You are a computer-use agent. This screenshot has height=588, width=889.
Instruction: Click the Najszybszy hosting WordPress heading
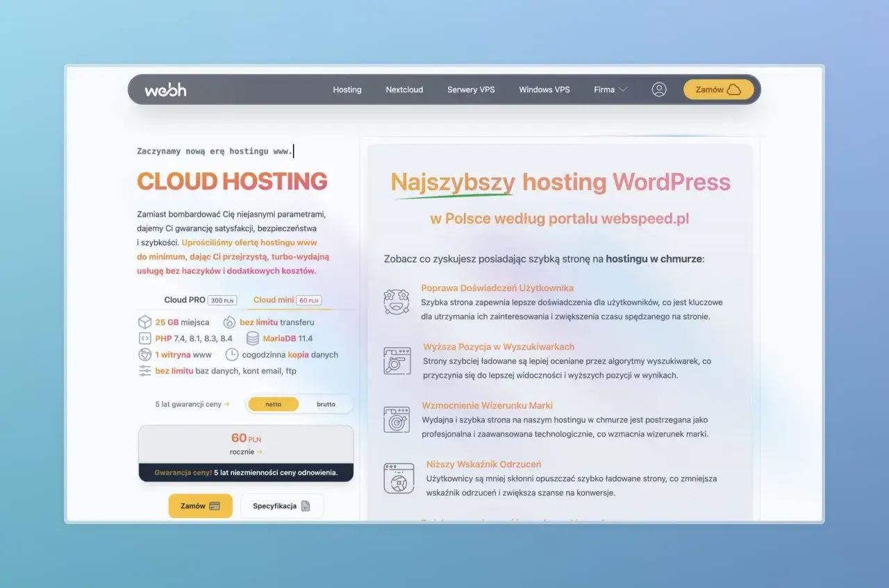pos(560,183)
